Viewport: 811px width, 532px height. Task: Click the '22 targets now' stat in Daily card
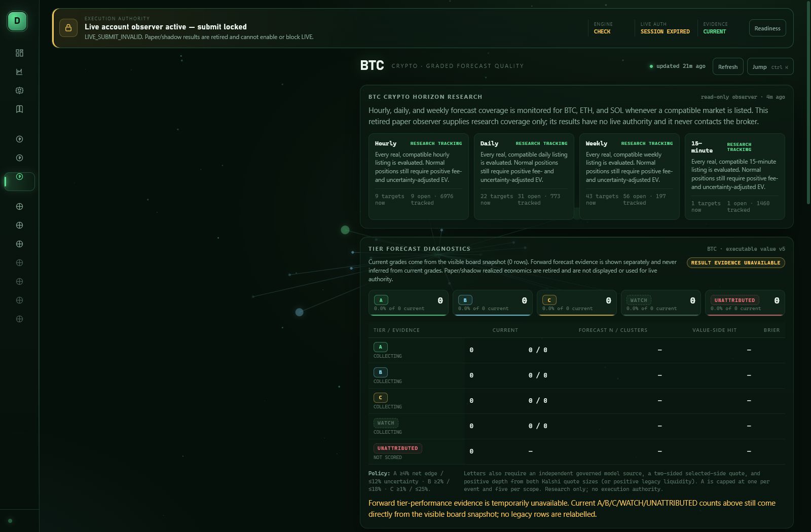[x=496, y=200]
